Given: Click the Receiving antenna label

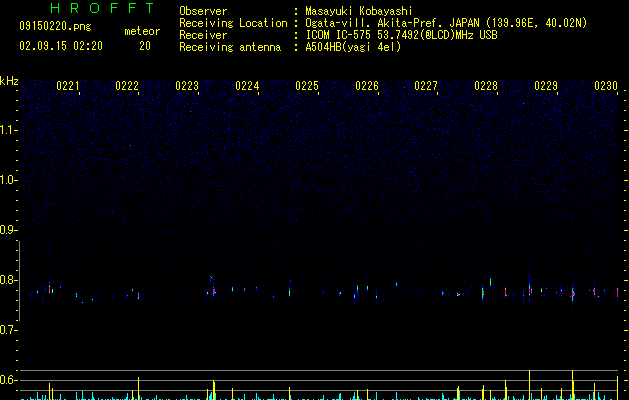Looking at the screenshot, I should [230, 47].
